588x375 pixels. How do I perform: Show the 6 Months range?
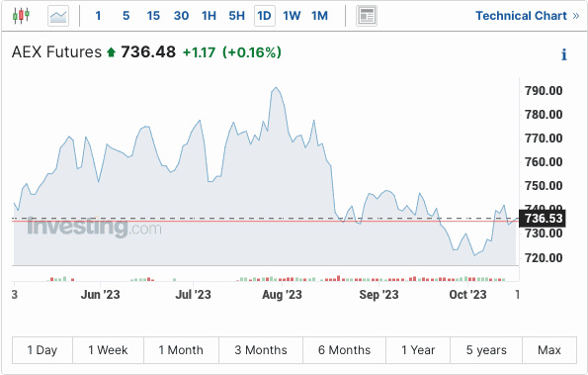[344, 350]
